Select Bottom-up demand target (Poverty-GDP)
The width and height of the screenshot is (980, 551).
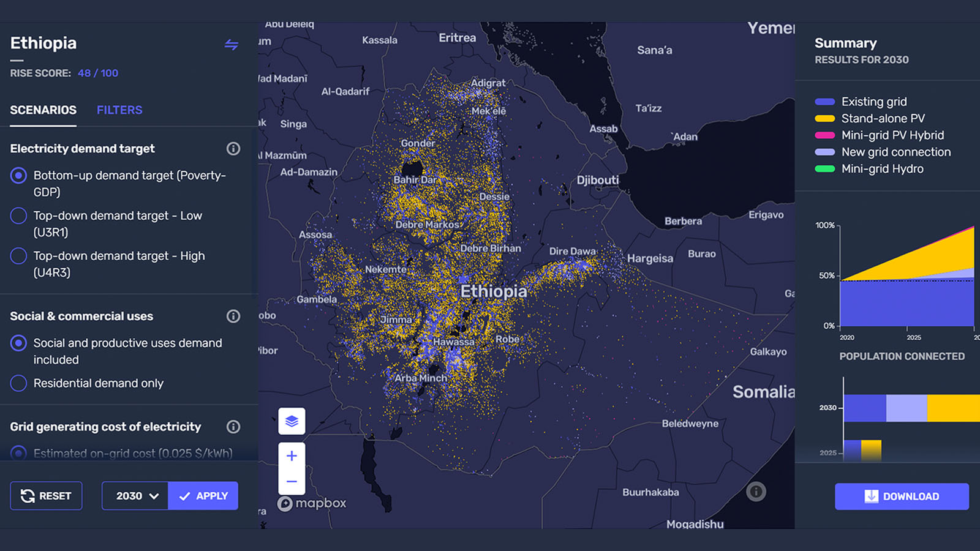19,176
